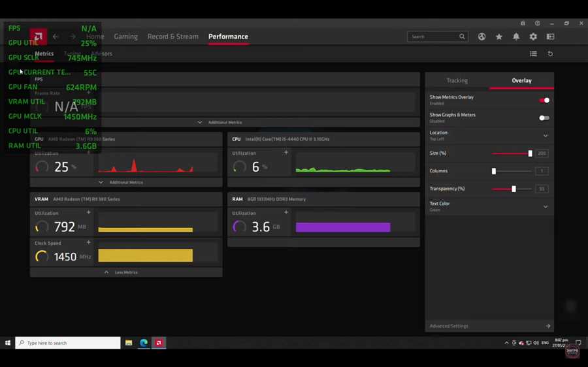Select the Overlay tab
Screen dimensions: 588x367
point(521,80)
